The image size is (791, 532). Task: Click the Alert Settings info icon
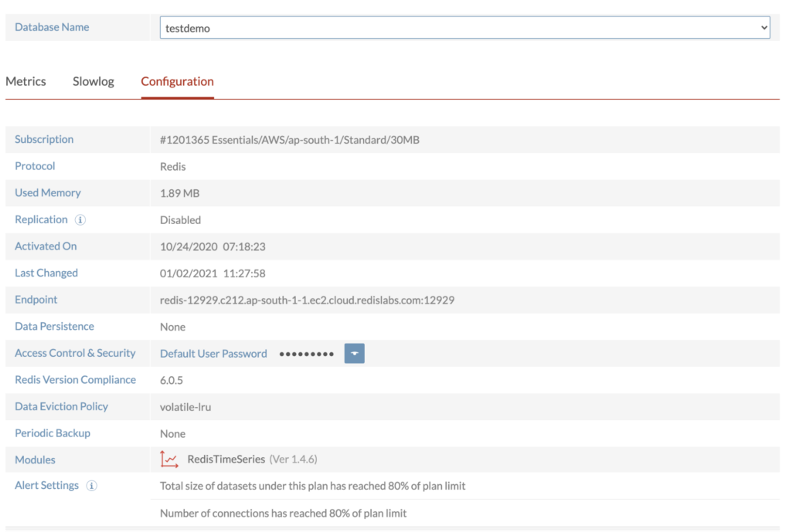[91, 486]
